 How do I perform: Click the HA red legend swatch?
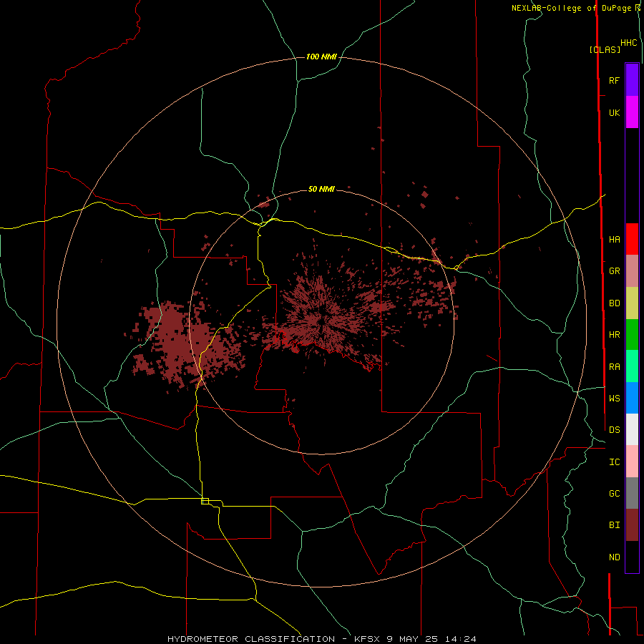[x=632, y=239]
